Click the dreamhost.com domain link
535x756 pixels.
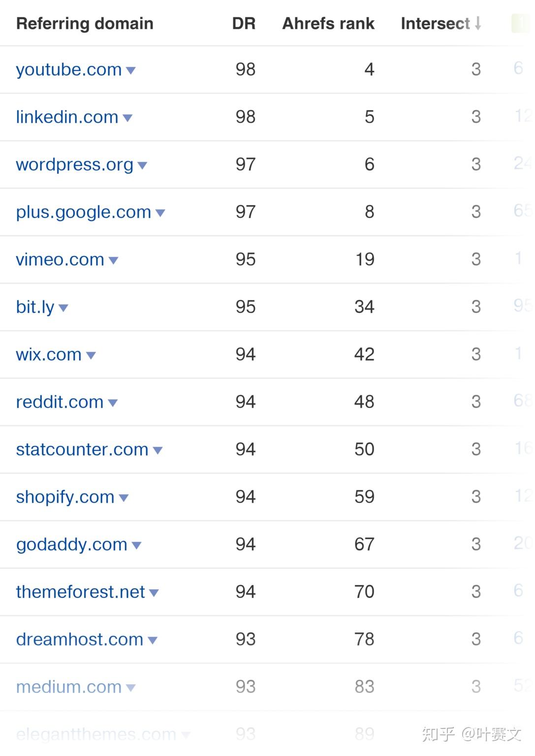[79, 639]
